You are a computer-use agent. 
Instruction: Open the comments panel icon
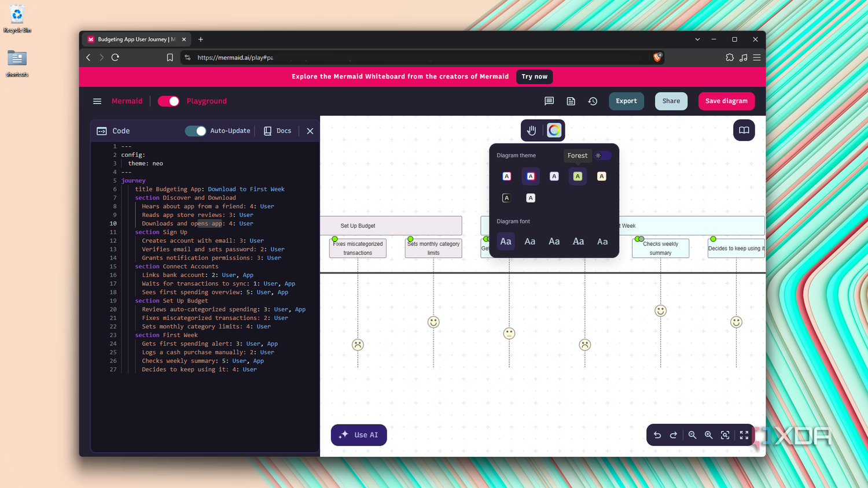(549, 101)
